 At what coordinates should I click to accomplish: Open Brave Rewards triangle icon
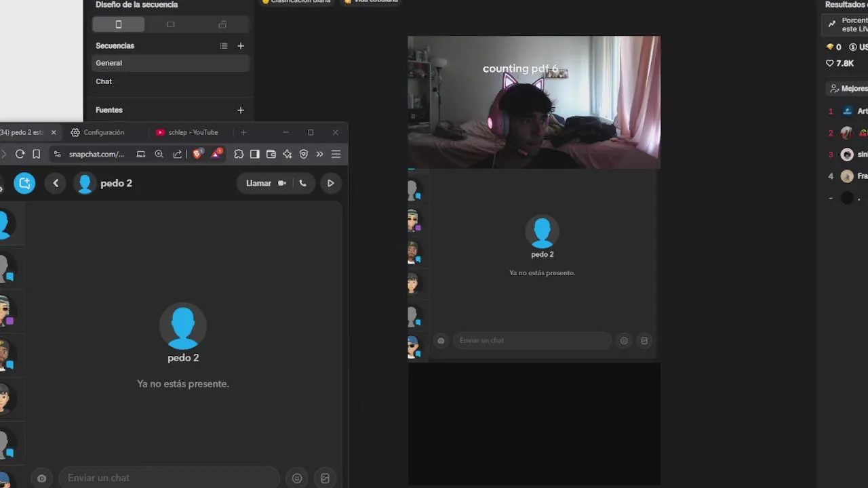(x=216, y=154)
